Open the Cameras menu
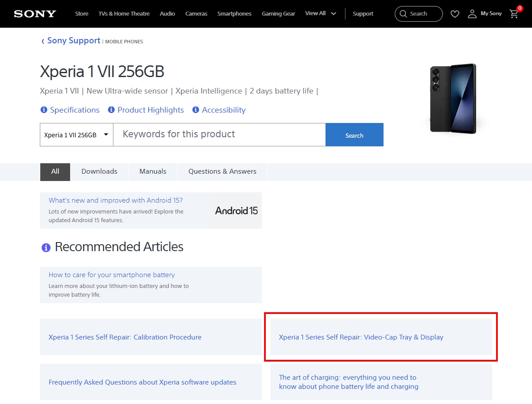 point(196,14)
